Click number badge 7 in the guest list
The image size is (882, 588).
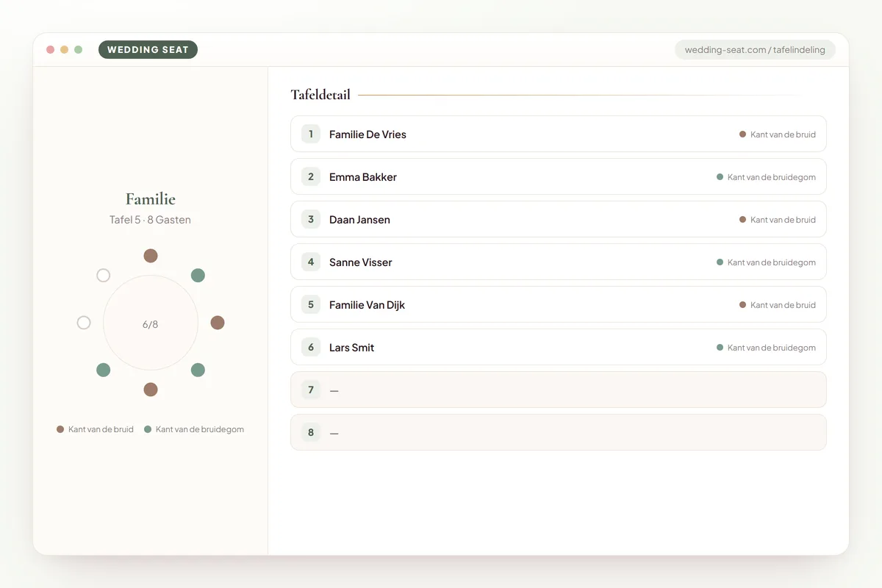pos(311,390)
